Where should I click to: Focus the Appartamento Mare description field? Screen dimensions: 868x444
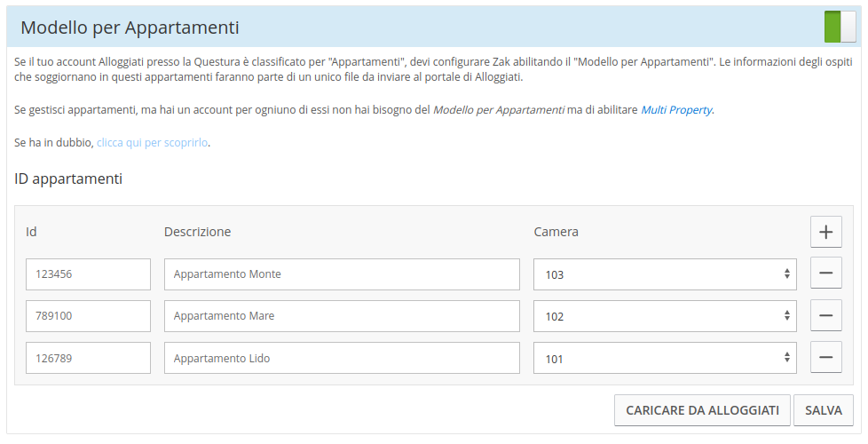pos(342,316)
